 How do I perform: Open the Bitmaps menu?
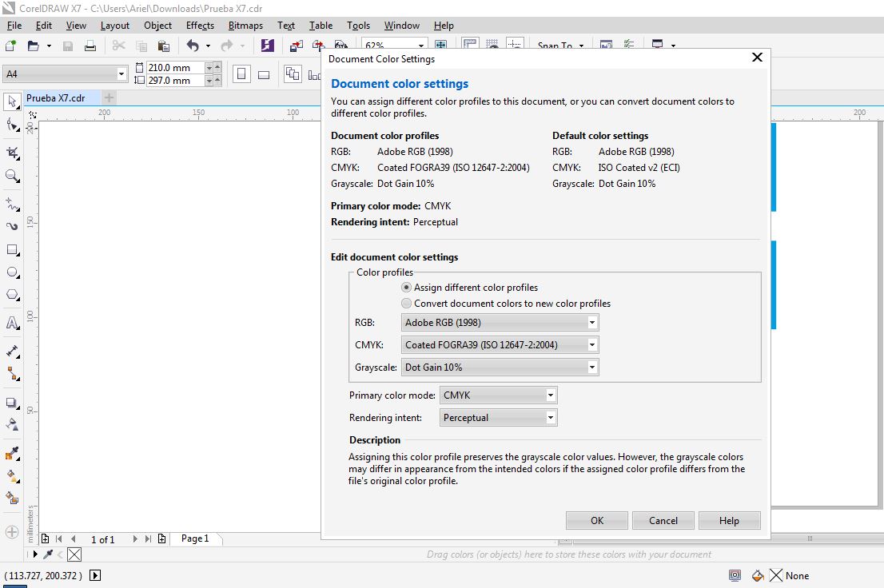point(246,26)
